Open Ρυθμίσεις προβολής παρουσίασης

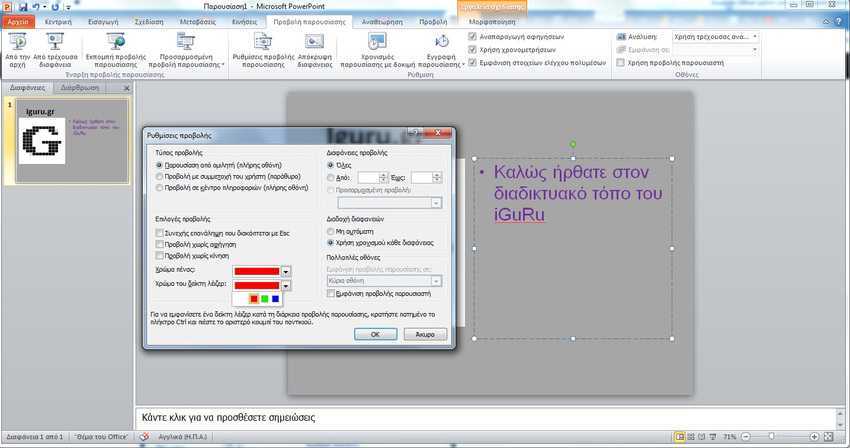tap(263, 50)
